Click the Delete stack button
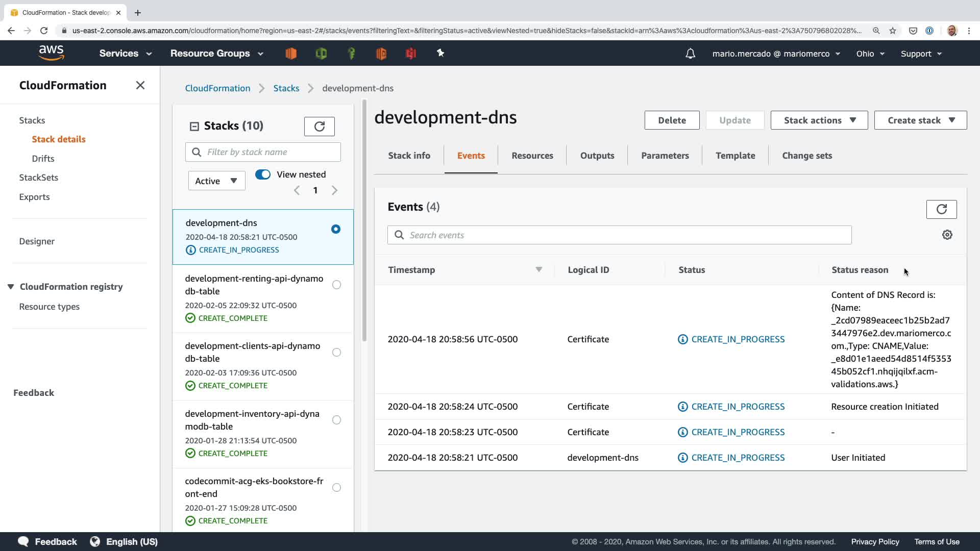The height and width of the screenshot is (551, 980). point(671,120)
